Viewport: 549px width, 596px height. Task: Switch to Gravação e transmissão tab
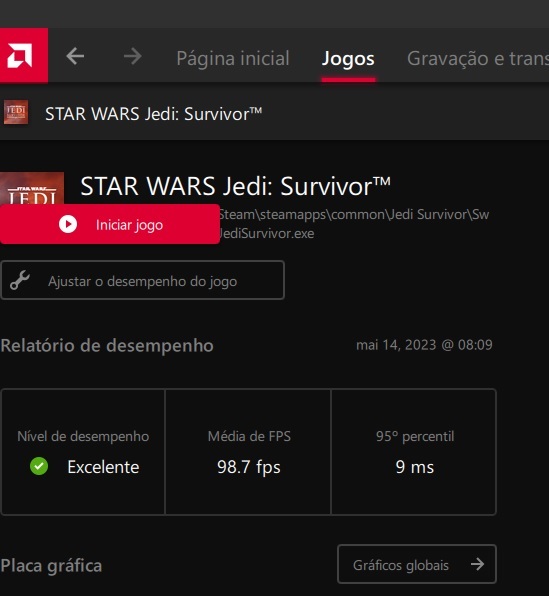coord(478,58)
